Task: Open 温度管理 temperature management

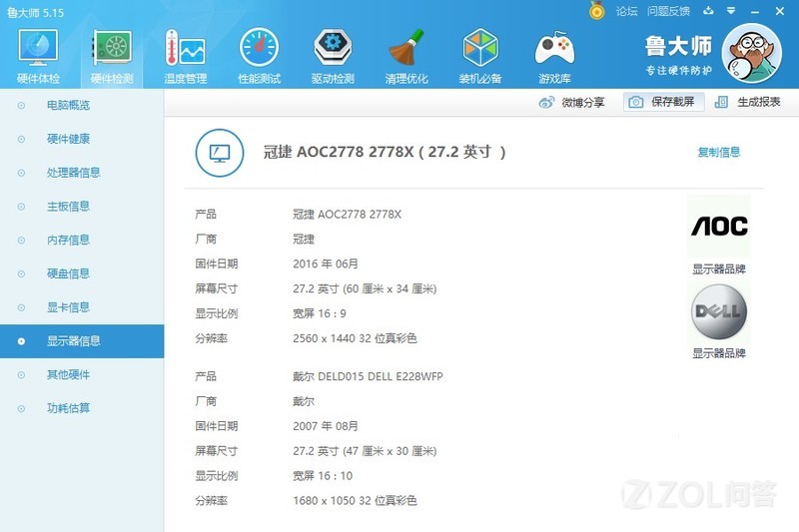Action: tap(186, 57)
